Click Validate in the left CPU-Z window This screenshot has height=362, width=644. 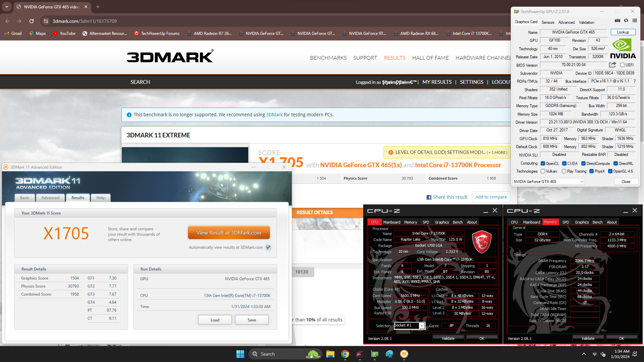tap(448, 339)
